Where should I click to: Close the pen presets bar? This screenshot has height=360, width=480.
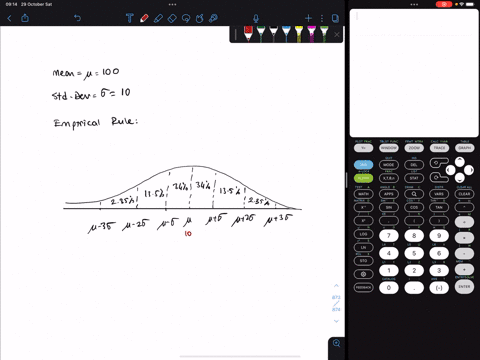tap(337, 34)
